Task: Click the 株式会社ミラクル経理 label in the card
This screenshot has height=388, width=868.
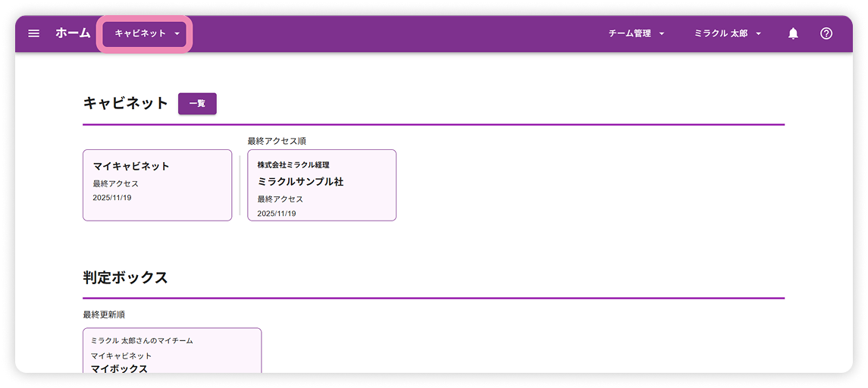Action: 293,164
